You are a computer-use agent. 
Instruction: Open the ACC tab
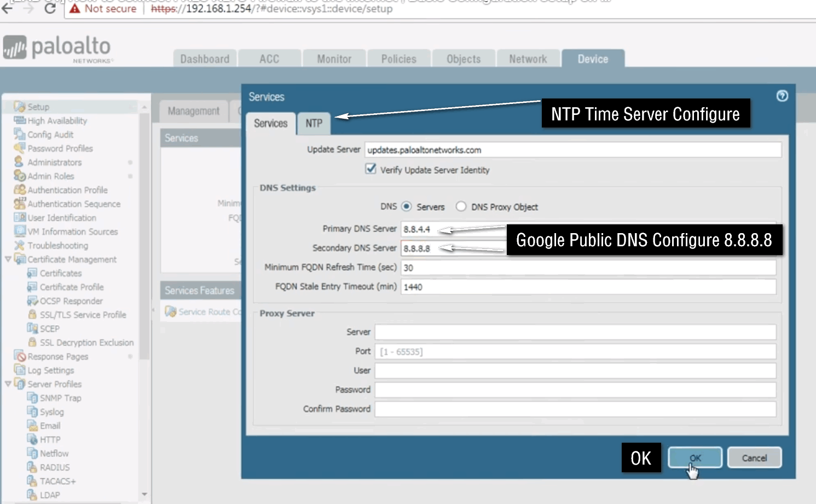[x=269, y=59]
